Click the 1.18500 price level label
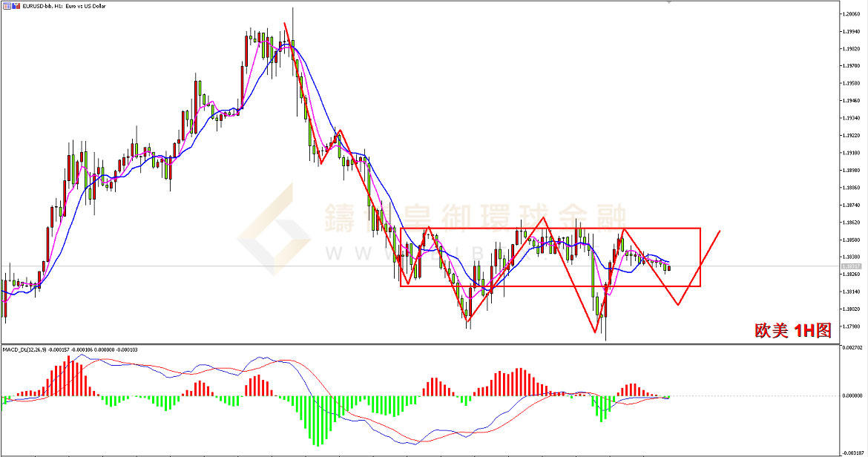Screen dimensions: 868x457 (851, 240)
